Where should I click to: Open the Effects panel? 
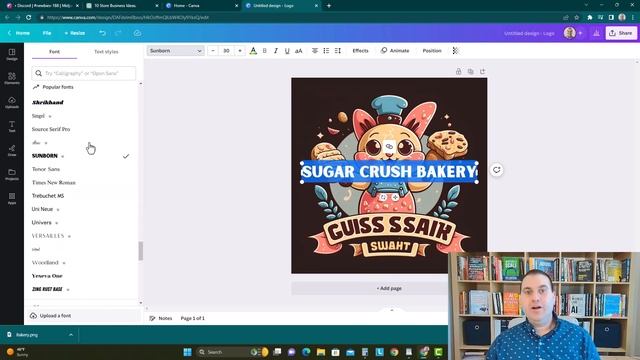pyautogui.click(x=360, y=51)
